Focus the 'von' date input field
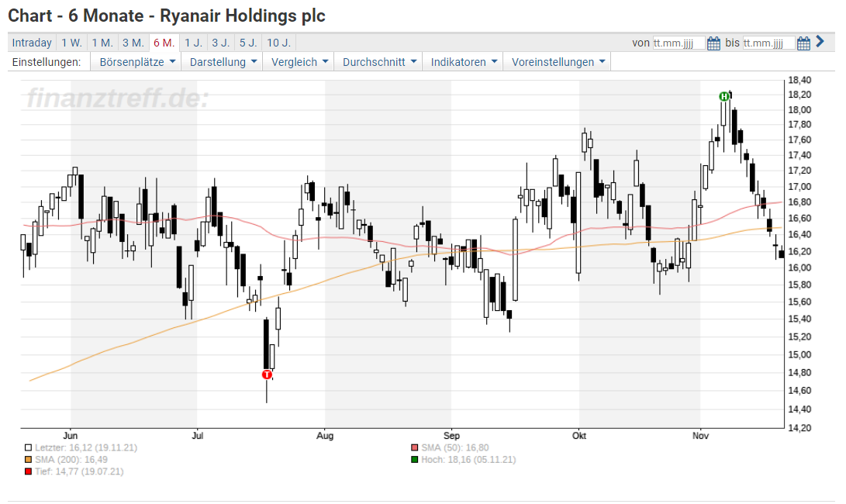Image resolution: width=846 pixels, height=504 pixels. point(679,43)
